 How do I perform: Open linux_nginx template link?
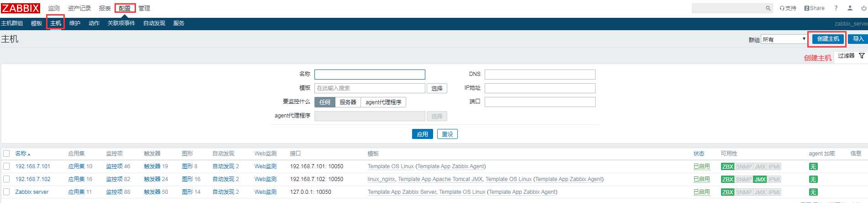tap(381, 179)
